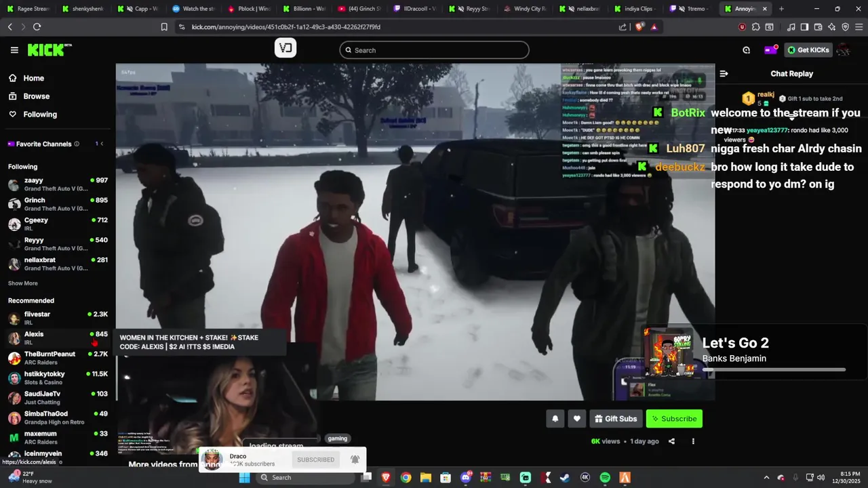Open browser extensions puzzle icon

756,27
